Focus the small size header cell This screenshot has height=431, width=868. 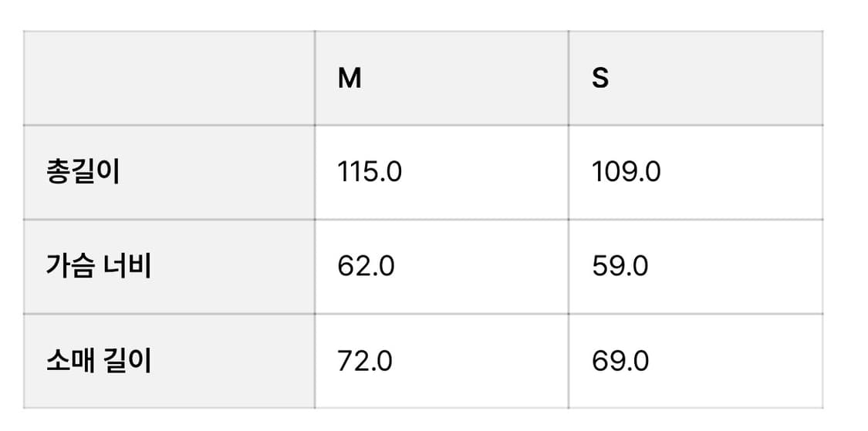[x=695, y=79]
